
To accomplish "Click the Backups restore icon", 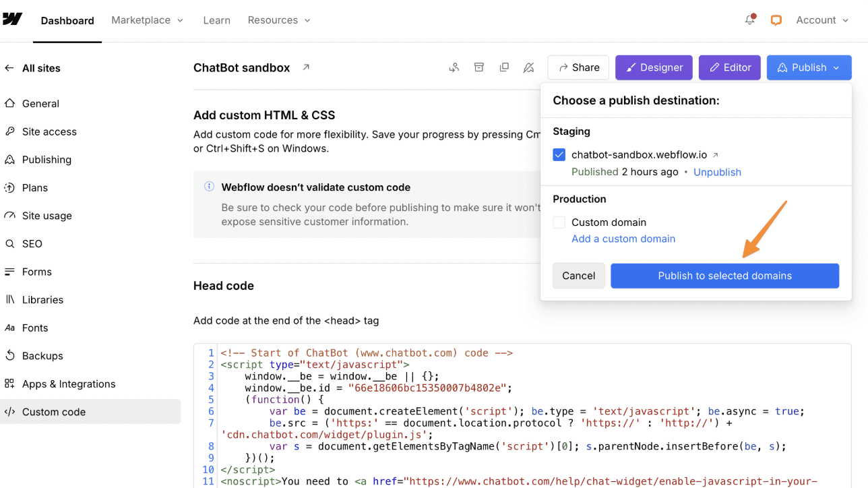I will (x=9, y=356).
